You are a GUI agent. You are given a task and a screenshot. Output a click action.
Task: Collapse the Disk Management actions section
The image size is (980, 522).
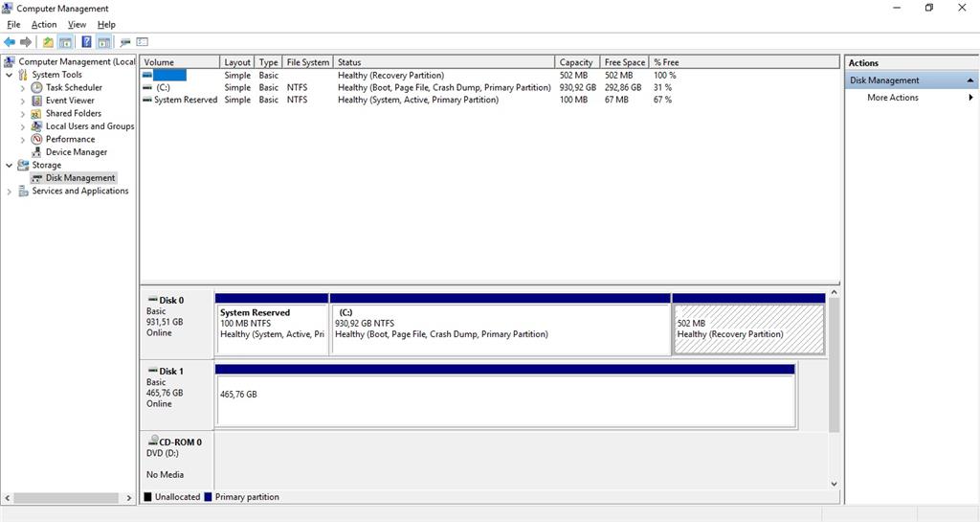click(x=970, y=80)
